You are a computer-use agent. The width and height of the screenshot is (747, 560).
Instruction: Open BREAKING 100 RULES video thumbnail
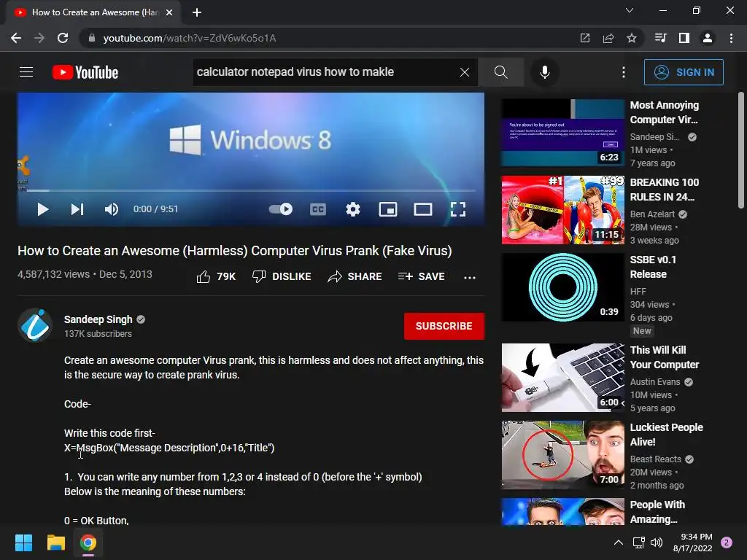coord(562,210)
